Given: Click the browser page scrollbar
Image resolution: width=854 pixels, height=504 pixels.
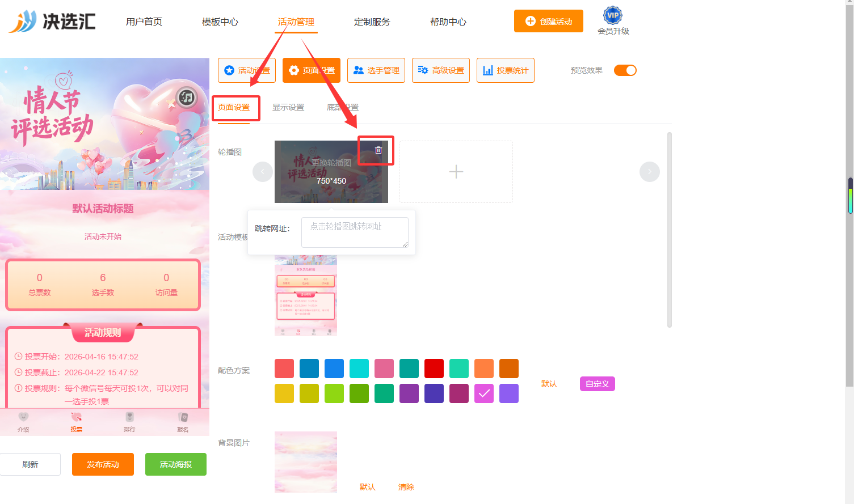Looking at the screenshot, I should pyautogui.click(x=849, y=196).
